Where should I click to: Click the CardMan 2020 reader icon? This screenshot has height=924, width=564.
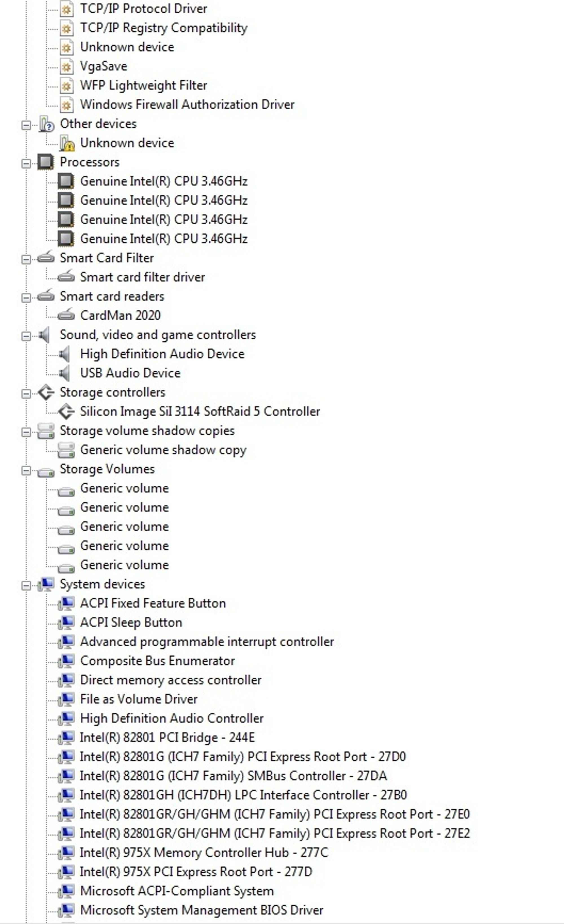66,315
